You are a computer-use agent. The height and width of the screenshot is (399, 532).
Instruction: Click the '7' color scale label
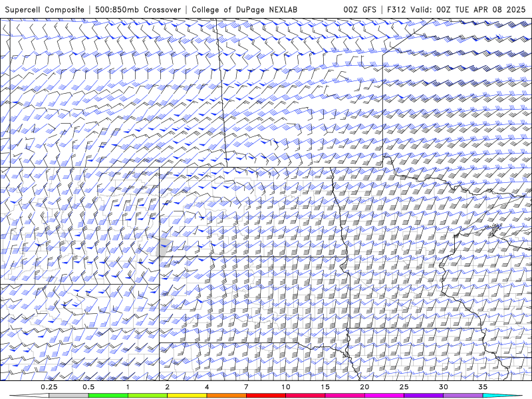(x=246, y=387)
